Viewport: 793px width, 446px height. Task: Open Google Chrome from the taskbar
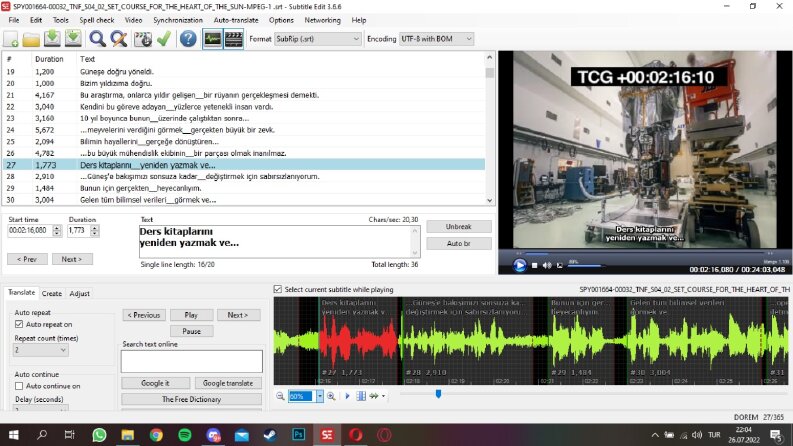(x=156, y=435)
